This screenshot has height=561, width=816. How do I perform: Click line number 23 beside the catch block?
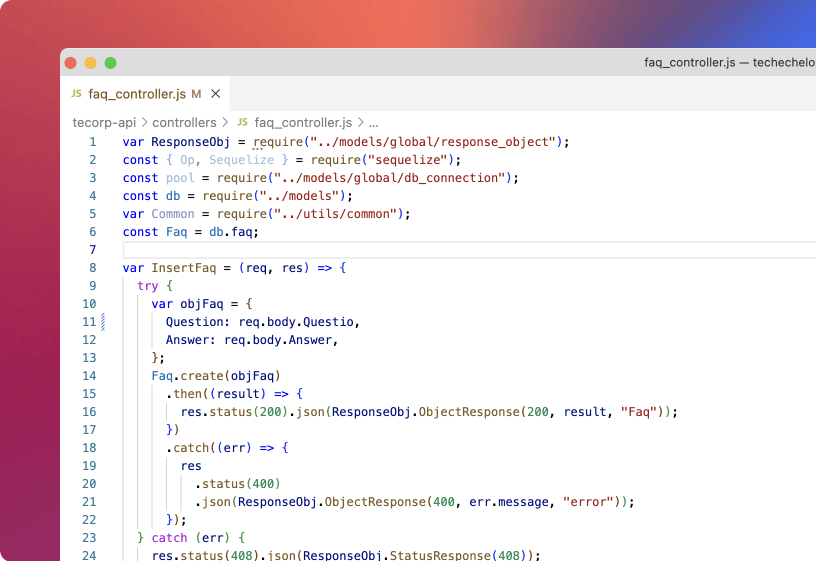[89, 537]
